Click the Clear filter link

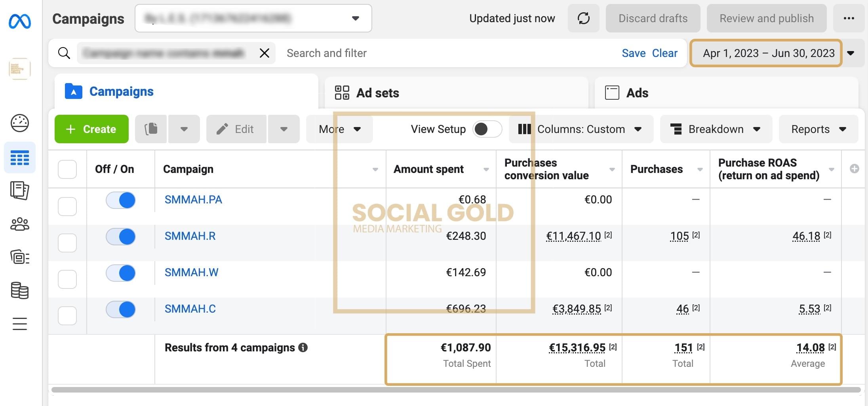[664, 53]
